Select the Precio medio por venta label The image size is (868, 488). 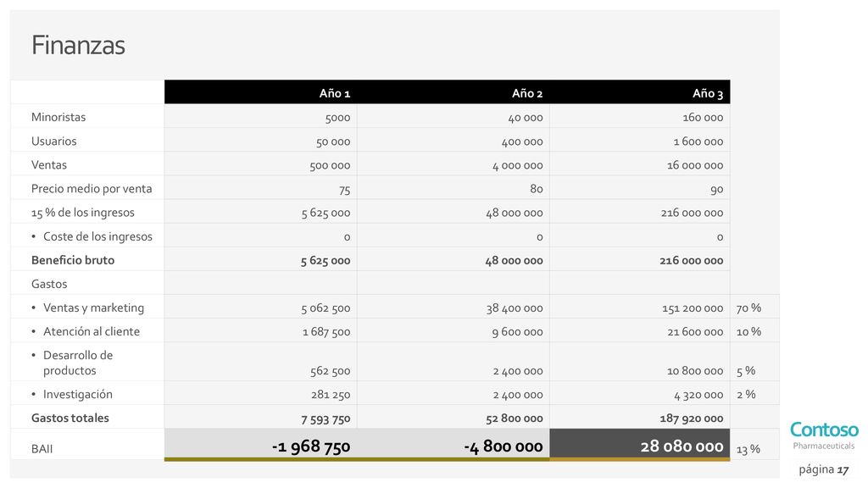click(x=92, y=189)
